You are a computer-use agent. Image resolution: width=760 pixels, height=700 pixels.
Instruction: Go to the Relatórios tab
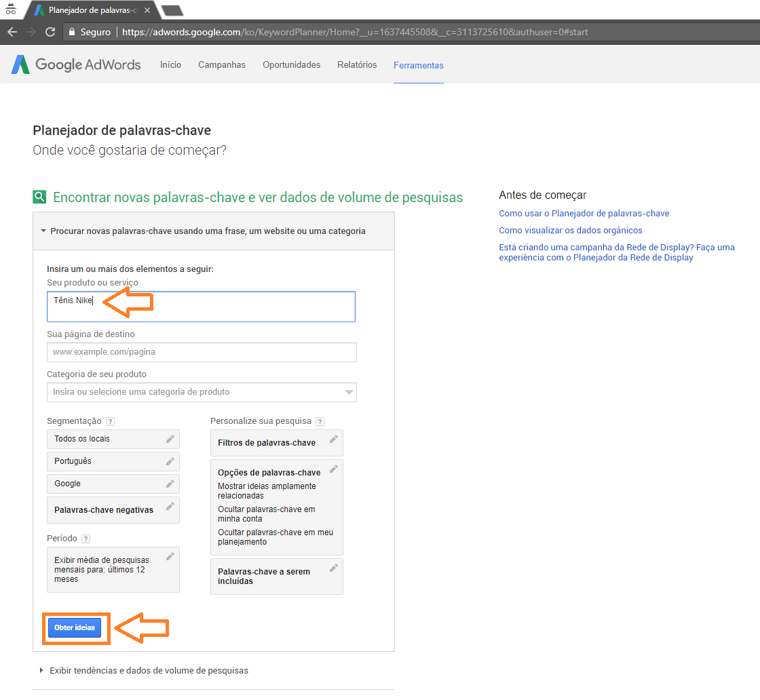point(357,65)
